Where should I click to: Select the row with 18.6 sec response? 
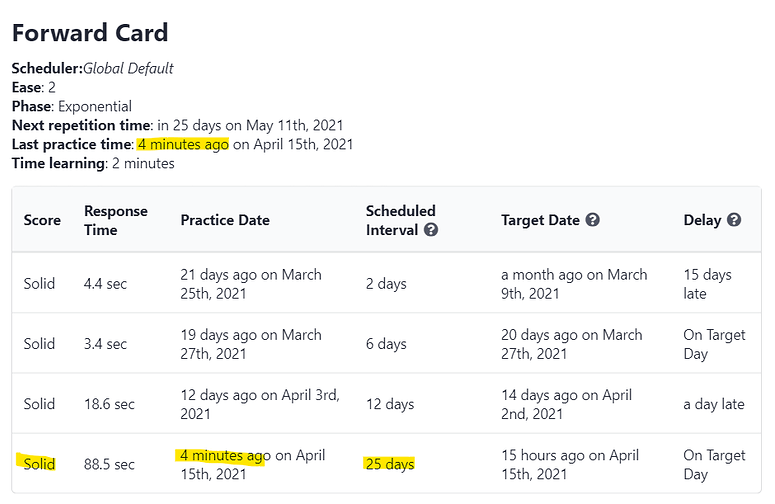tap(387, 404)
